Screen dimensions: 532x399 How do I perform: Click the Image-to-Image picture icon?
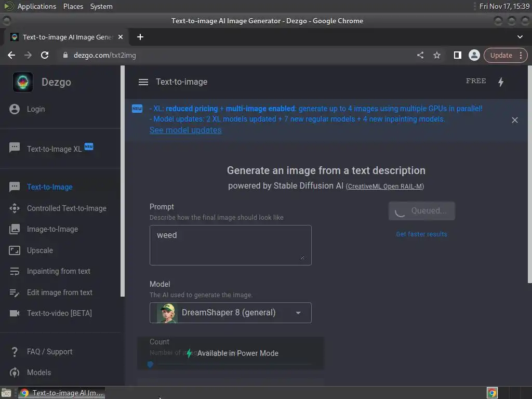click(15, 229)
